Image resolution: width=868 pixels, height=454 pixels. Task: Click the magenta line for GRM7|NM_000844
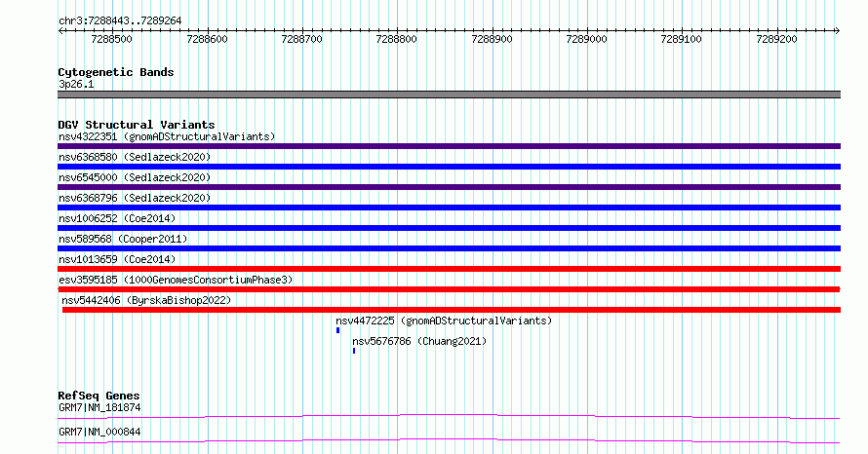[449, 440]
